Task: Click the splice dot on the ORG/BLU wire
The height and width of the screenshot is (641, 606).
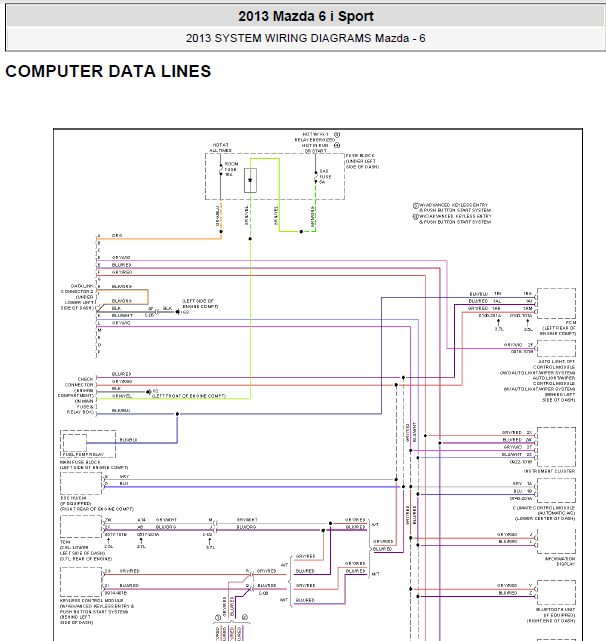Action: (221, 232)
